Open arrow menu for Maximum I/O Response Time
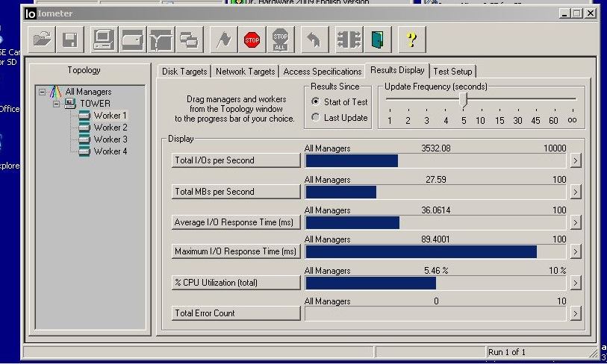This screenshot has height=364, width=607. [576, 251]
